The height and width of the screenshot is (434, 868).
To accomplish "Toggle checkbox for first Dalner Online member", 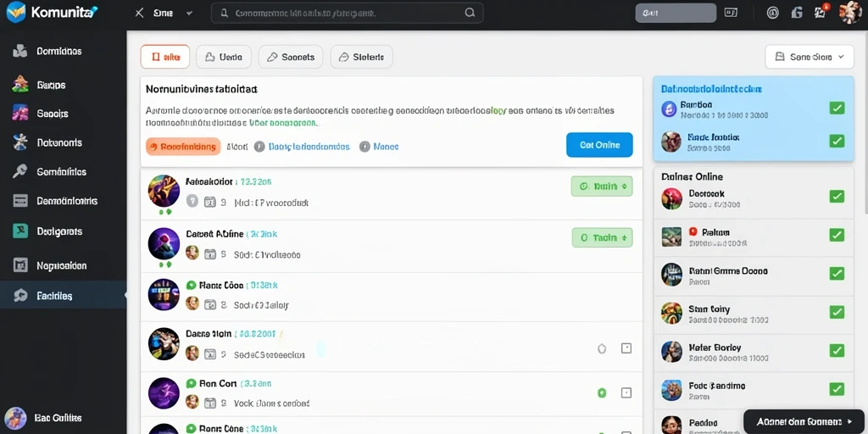I will tap(837, 197).
